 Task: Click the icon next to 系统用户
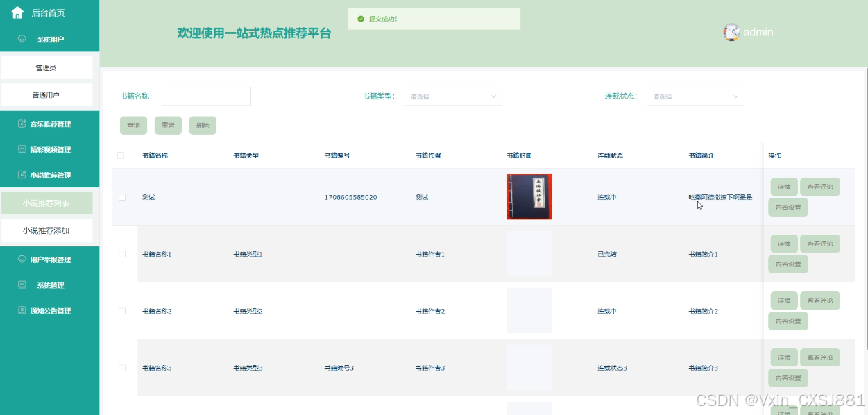pyautogui.click(x=22, y=39)
